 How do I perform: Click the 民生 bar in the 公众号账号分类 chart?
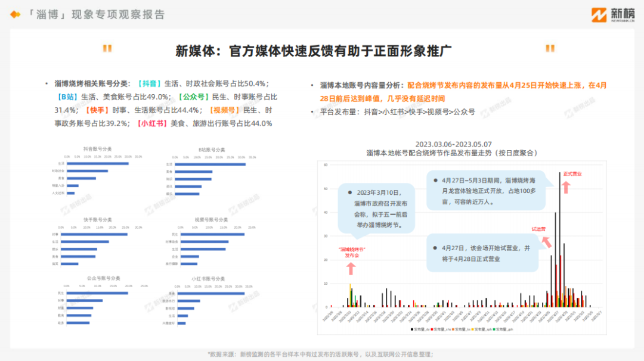point(97,293)
